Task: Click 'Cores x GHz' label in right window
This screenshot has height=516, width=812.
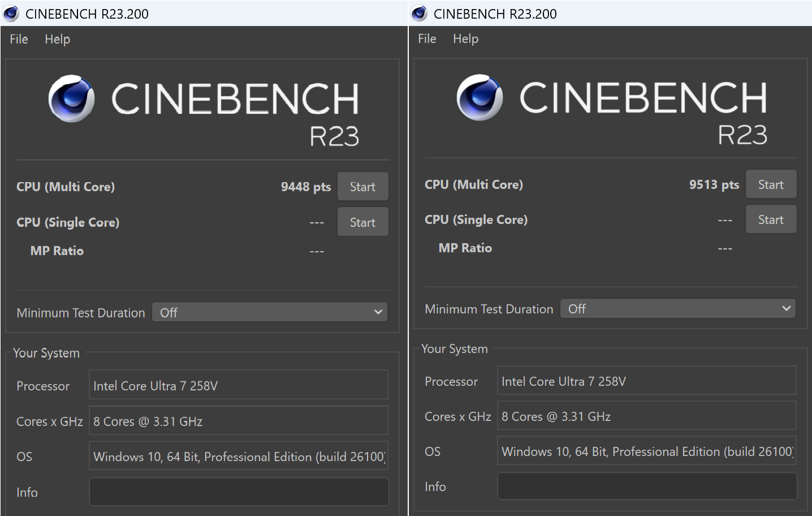Action: coord(458,416)
